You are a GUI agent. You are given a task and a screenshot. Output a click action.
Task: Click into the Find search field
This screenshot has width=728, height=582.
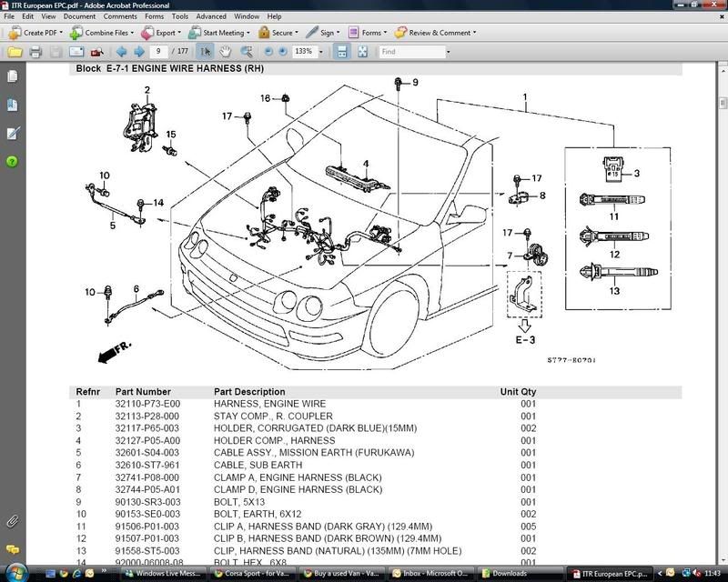point(412,52)
